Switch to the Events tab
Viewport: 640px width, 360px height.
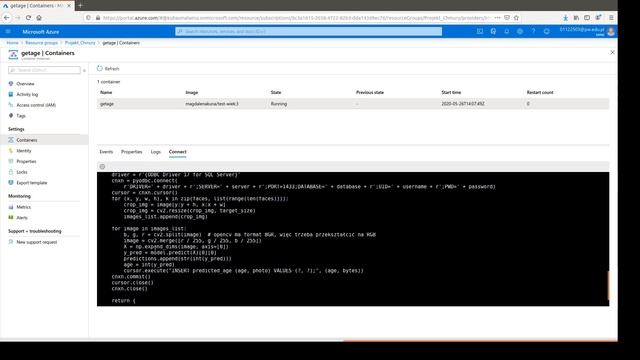click(x=106, y=152)
